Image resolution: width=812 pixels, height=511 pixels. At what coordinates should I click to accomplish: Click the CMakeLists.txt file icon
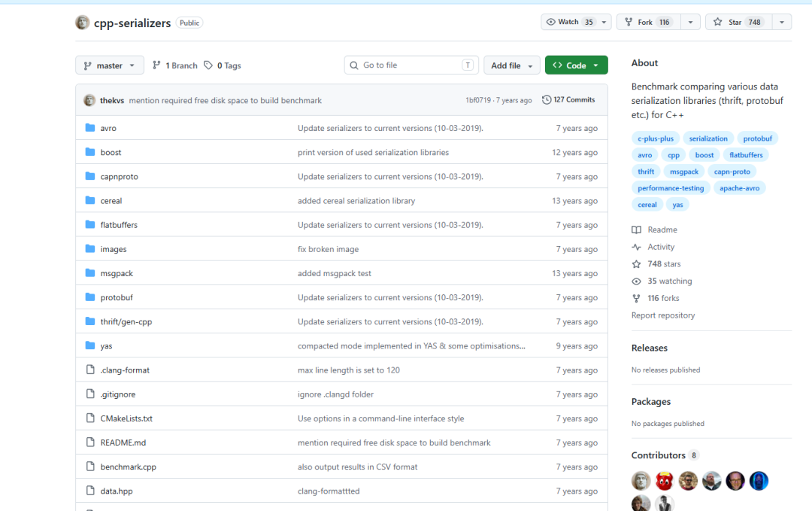pyautogui.click(x=90, y=418)
